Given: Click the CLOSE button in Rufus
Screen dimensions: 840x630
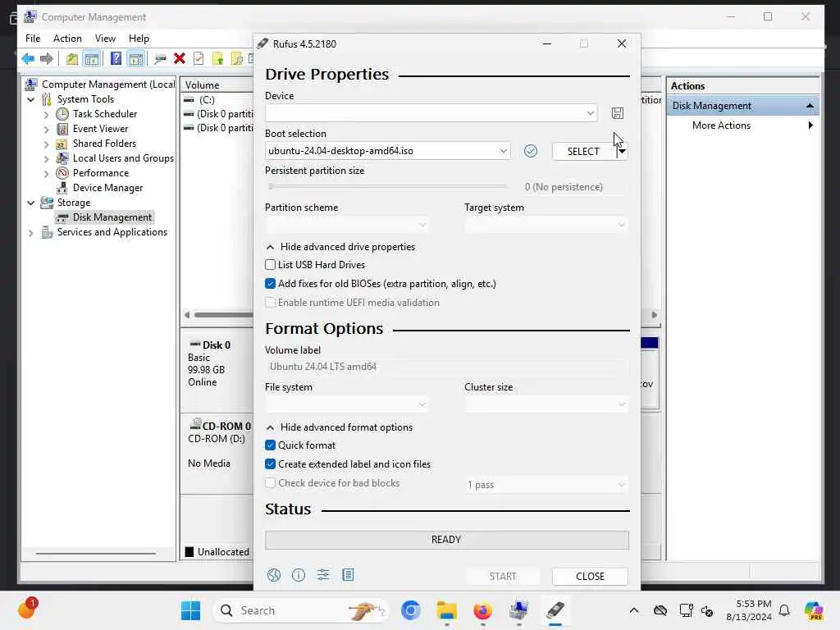Looking at the screenshot, I should tap(590, 577).
